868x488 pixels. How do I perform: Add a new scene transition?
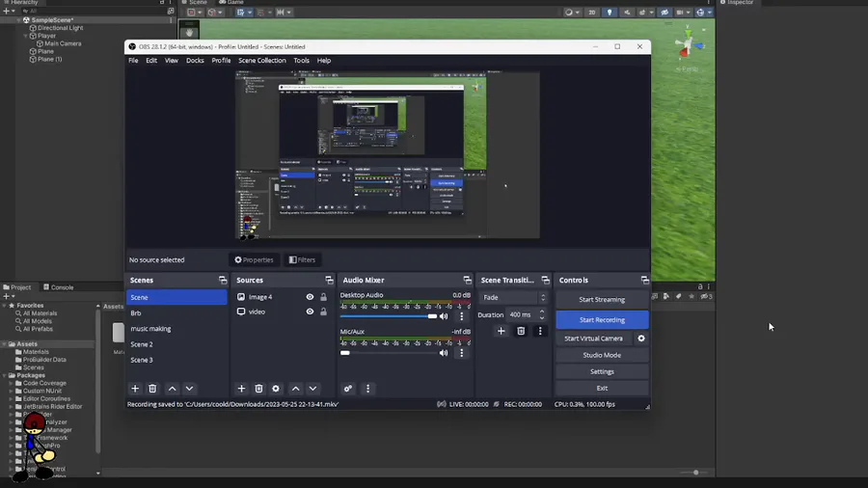coord(501,331)
